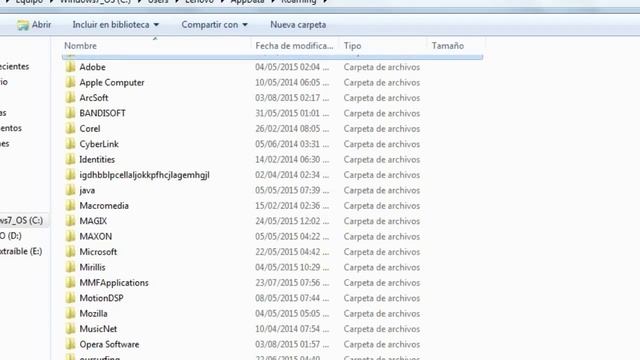The height and width of the screenshot is (360, 640).
Task: Select the Windows7_OS (C:) drive in sidebar
Action: click(x=21, y=220)
